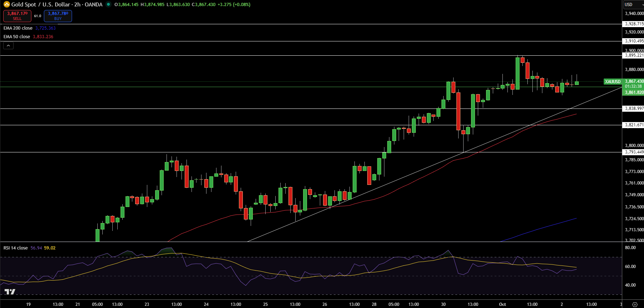Select the EMA 50 close indicator legend

coord(17,37)
